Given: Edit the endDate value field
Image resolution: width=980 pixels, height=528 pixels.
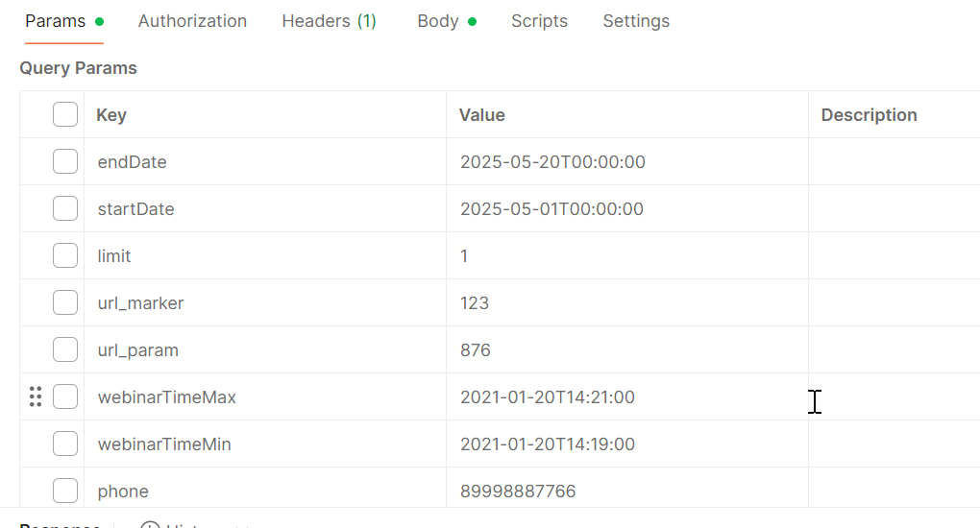Looking at the screenshot, I should point(626,162).
